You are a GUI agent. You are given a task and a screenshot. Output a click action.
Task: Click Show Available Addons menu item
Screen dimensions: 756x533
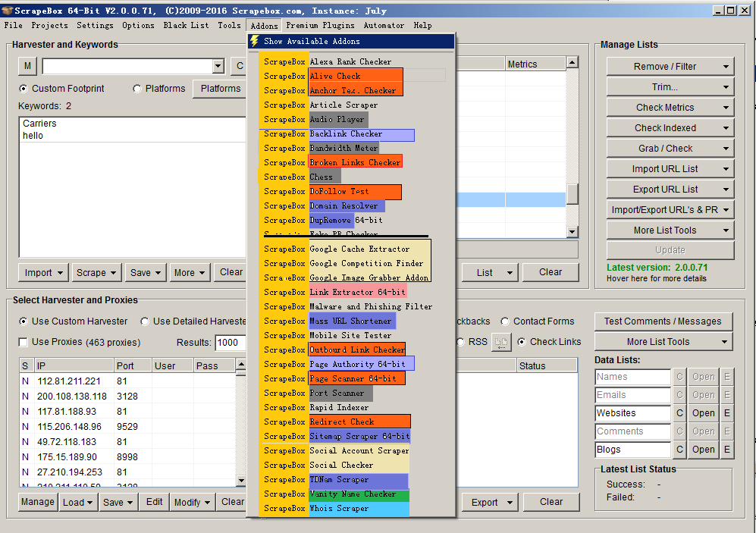351,42
